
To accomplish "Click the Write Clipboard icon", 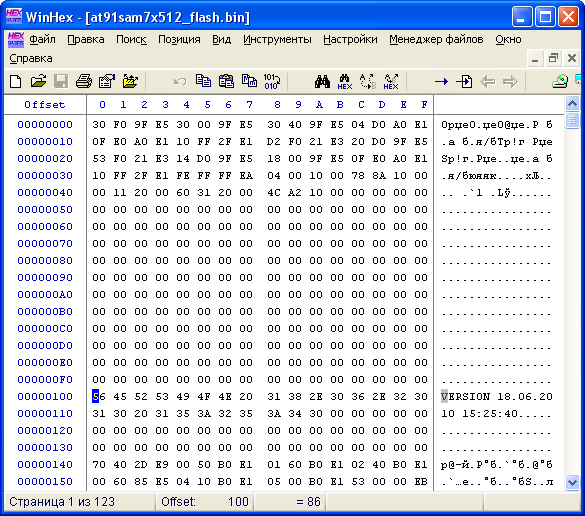I will click(x=249, y=81).
